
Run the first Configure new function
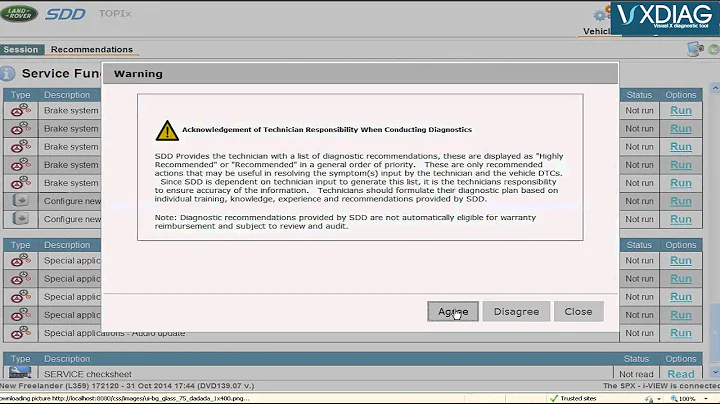pyautogui.click(x=681, y=201)
